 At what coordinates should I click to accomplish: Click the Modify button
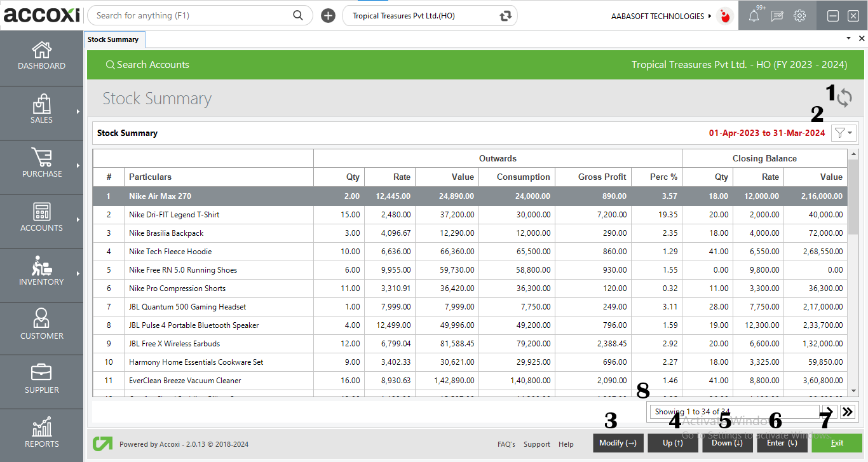click(618, 443)
